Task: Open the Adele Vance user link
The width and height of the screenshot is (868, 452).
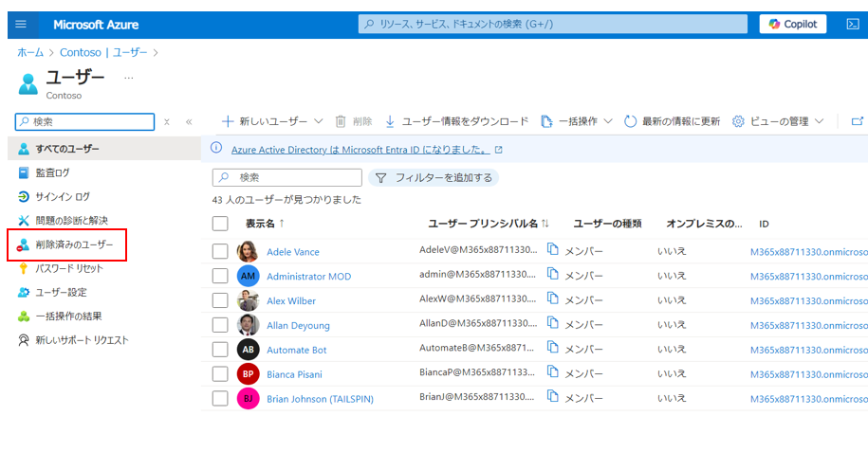Action: tap(293, 252)
